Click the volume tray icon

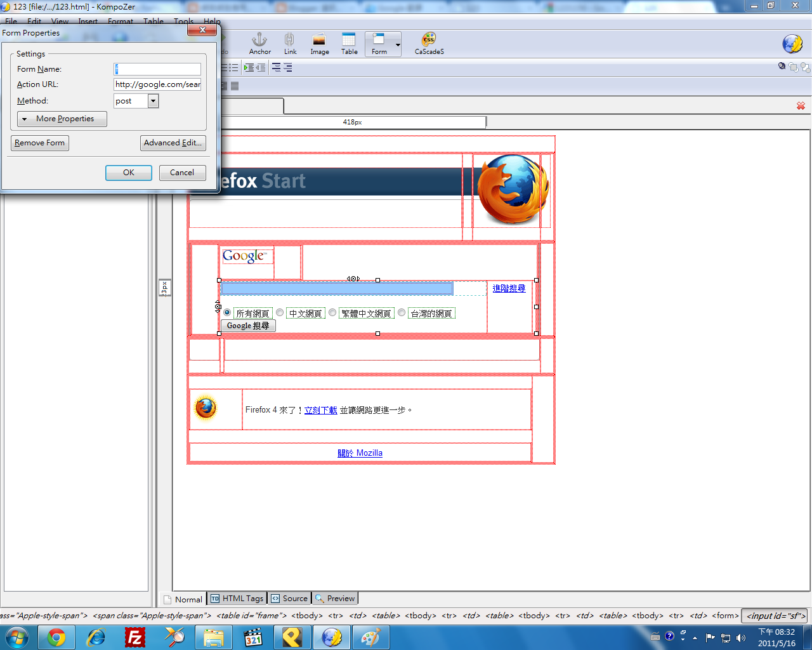(740, 638)
